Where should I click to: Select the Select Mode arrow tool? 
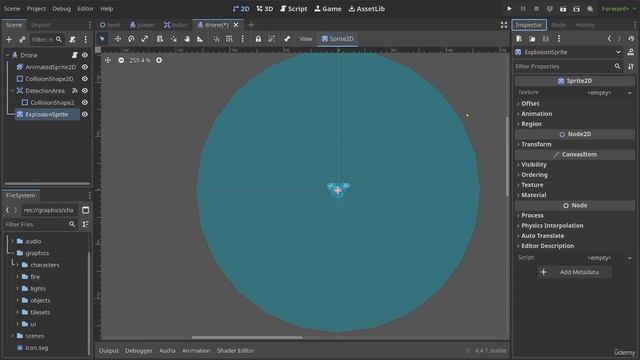point(102,39)
